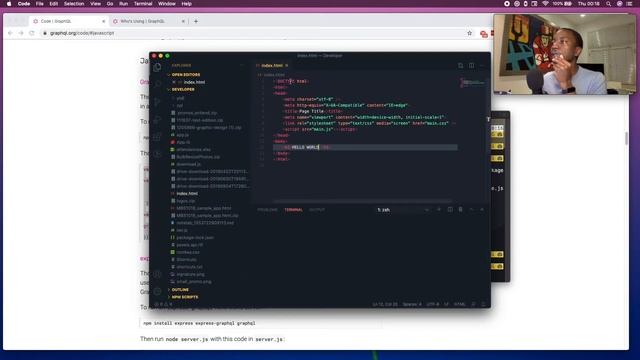Viewport: 640px width, 360px height.
Task: Open the File menu
Action: click(40, 4)
